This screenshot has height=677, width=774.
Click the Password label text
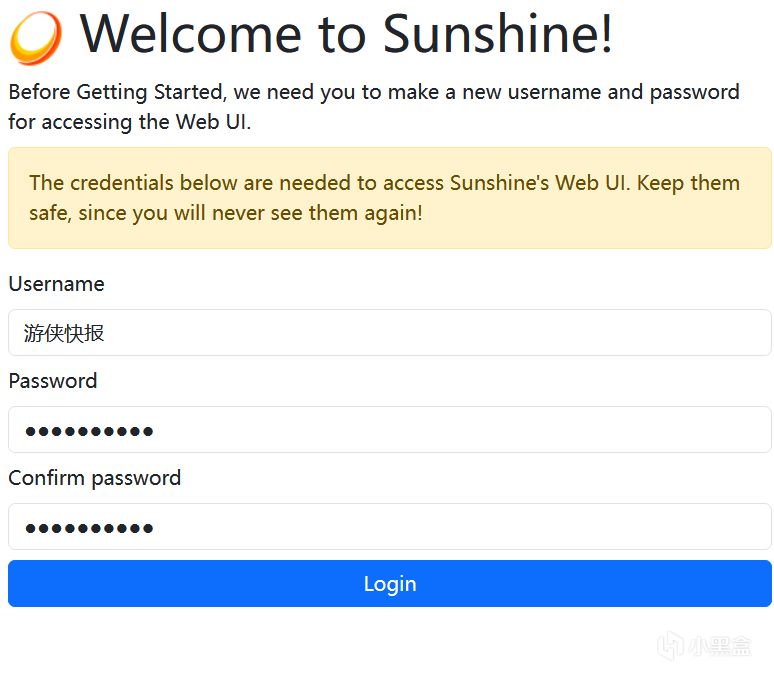(x=53, y=381)
